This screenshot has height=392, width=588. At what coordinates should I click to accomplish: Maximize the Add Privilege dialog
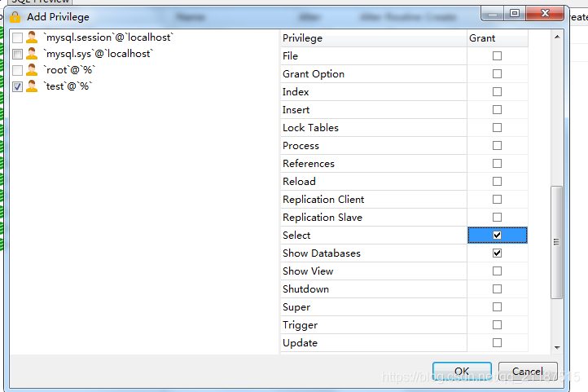coord(515,14)
